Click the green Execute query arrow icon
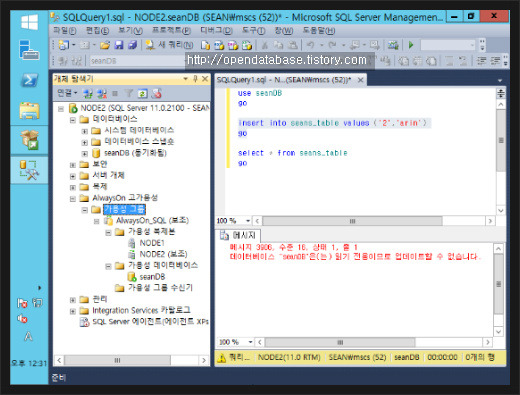The width and height of the screenshot is (520, 395). pos(411,45)
